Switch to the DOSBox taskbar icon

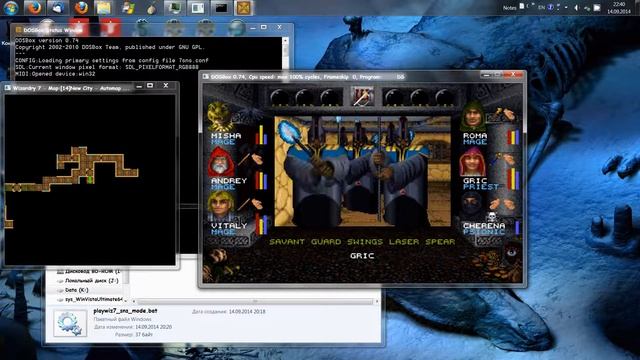click(244, 7)
